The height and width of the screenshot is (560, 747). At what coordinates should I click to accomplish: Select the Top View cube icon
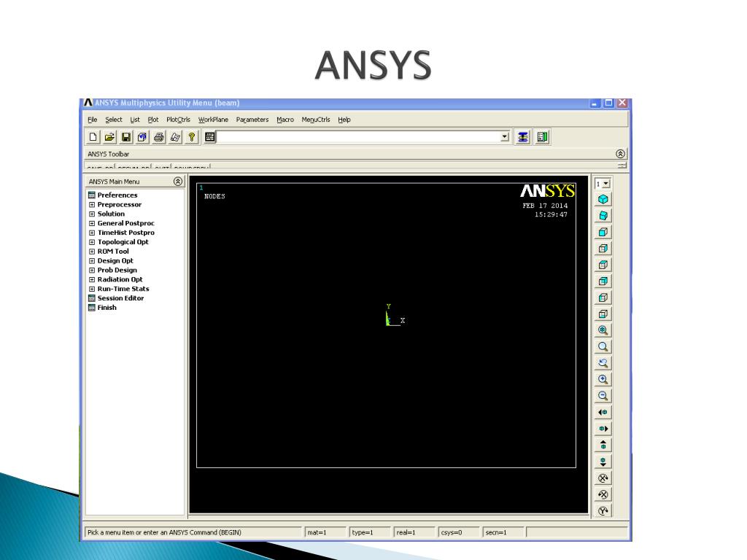(603, 265)
